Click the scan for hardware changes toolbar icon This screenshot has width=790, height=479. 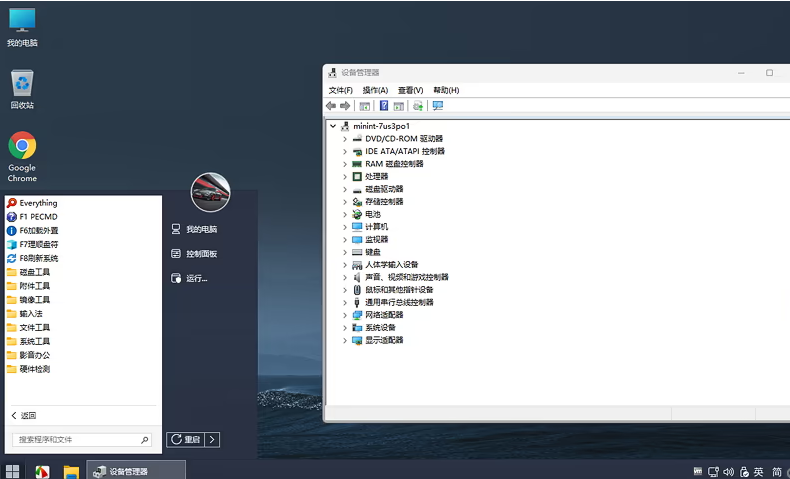(x=418, y=106)
